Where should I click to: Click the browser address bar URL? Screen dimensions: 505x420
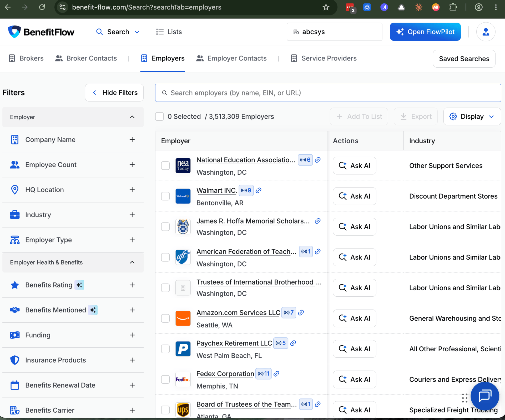pyautogui.click(x=147, y=7)
